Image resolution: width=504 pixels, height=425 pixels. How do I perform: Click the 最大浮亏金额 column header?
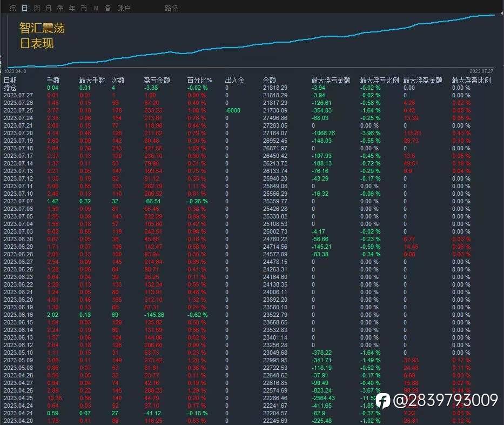pos(331,80)
